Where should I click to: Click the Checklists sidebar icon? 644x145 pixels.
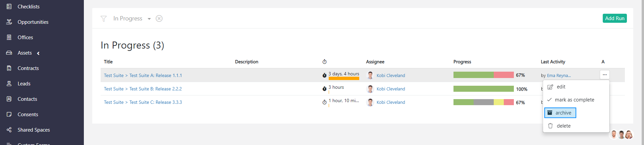point(9,6)
